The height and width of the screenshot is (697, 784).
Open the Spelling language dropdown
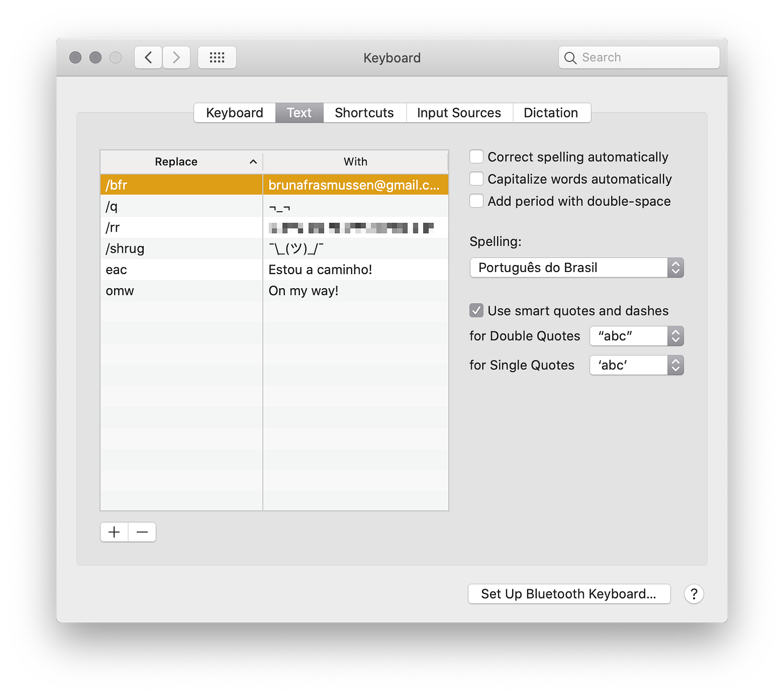click(x=577, y=268)
